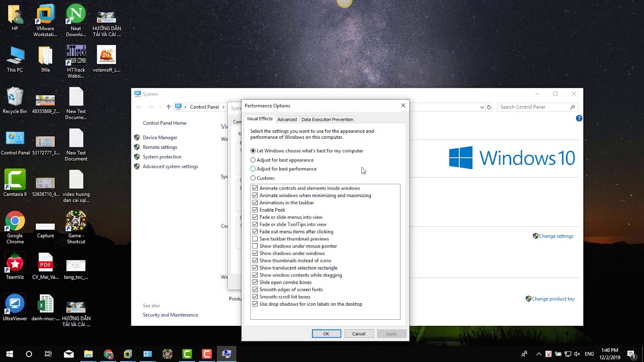Select the volamoff desktop icon
The height and width of the screenshot is (362, 644).
point(107,59)
